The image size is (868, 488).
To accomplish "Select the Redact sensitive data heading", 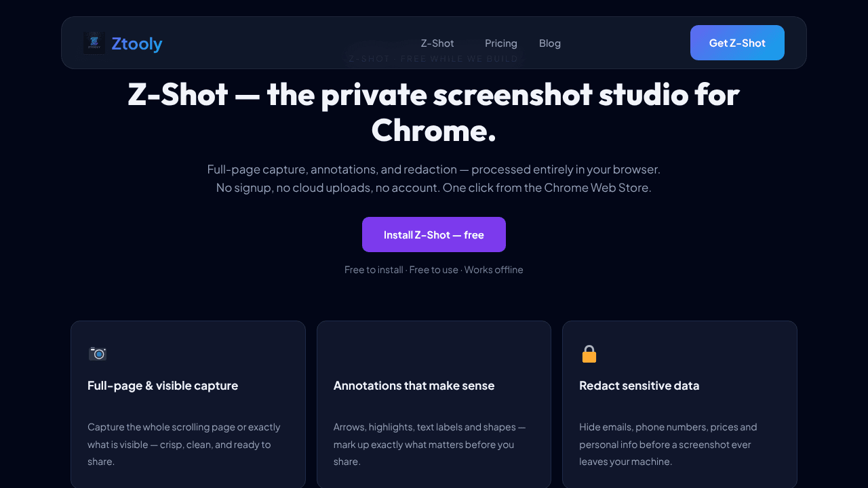I will 639,386.
